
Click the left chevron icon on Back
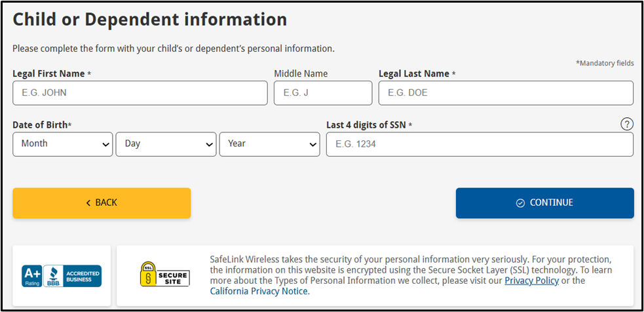pos(88,203)
